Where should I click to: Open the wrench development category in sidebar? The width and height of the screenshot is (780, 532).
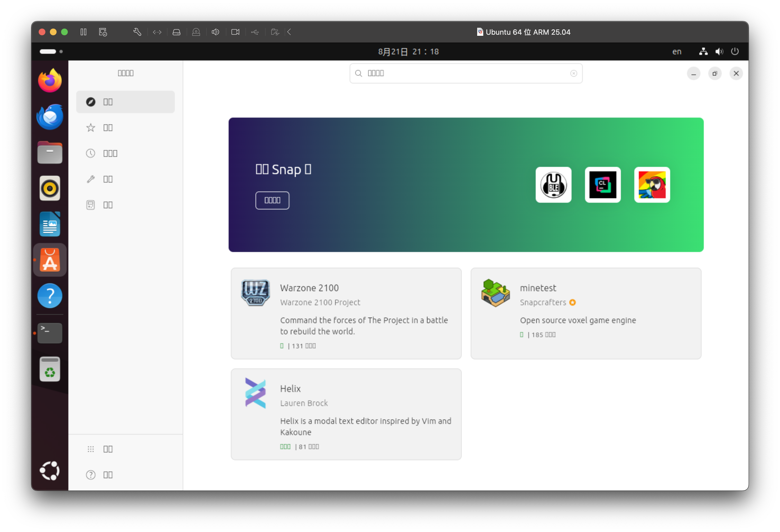click(x=125, y=179)
